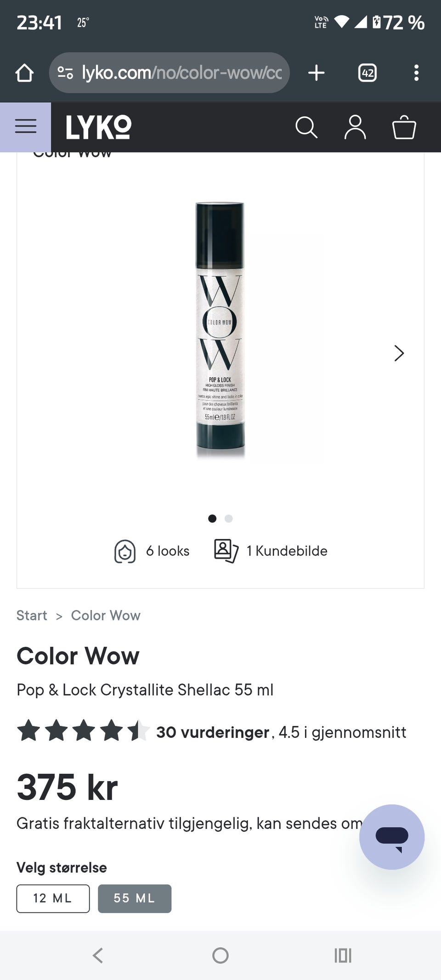The width and height of the screenshot is (441, 980).
Task: View the 6 looks section
Action: pyautogui.click(x=152, y=551)
